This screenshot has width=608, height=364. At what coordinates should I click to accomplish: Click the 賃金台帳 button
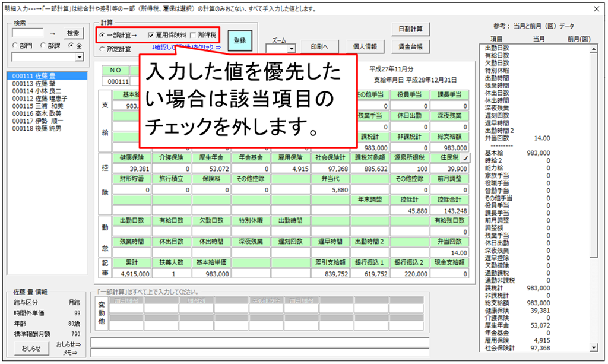411,46
